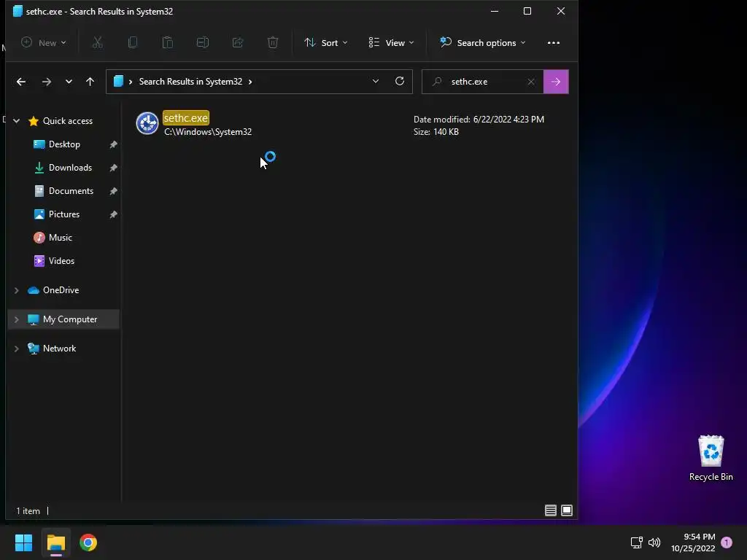
Task: Expand the OneDrive tree node
Action: (16, 290)
